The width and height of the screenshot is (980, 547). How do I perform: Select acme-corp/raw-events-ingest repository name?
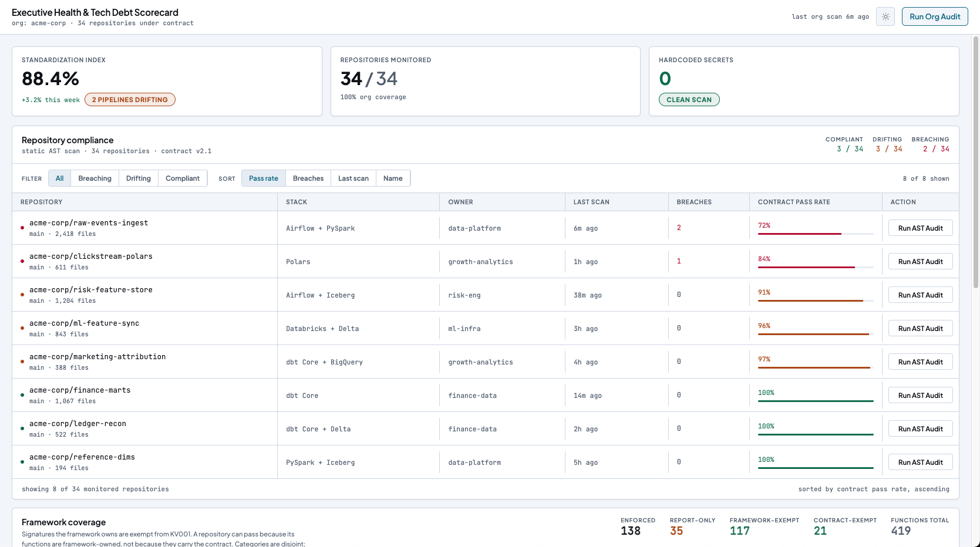tap(89, 223)
